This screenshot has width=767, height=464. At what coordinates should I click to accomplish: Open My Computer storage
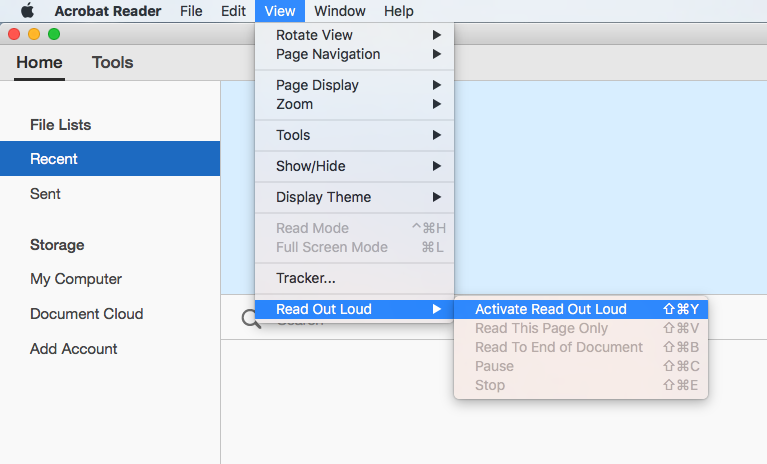tap(76, 279)
